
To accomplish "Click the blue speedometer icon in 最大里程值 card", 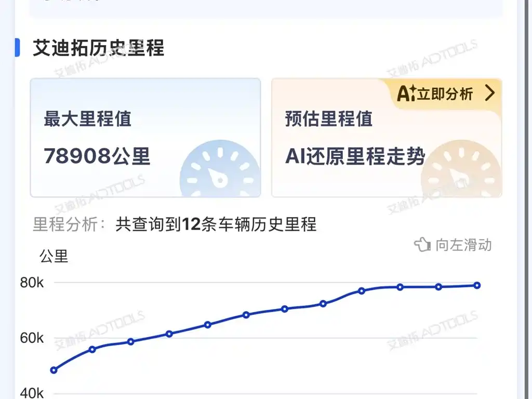I will [220, 169].
